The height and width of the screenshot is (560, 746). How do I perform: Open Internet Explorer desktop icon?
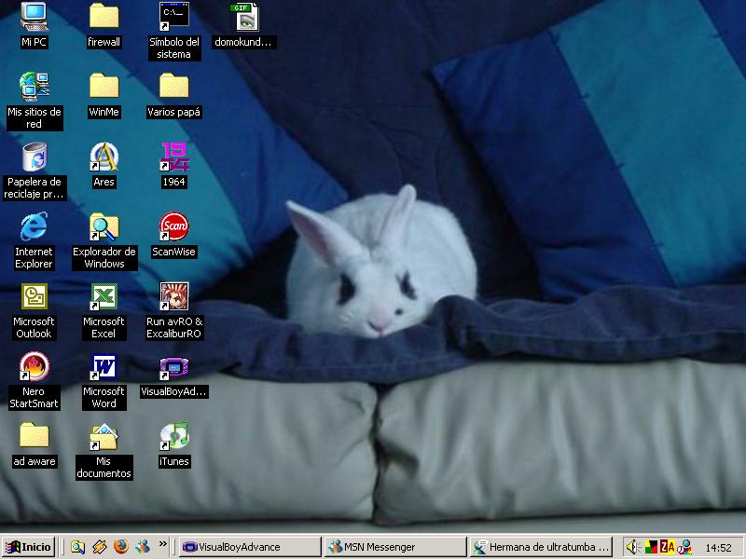click(34, 226)
